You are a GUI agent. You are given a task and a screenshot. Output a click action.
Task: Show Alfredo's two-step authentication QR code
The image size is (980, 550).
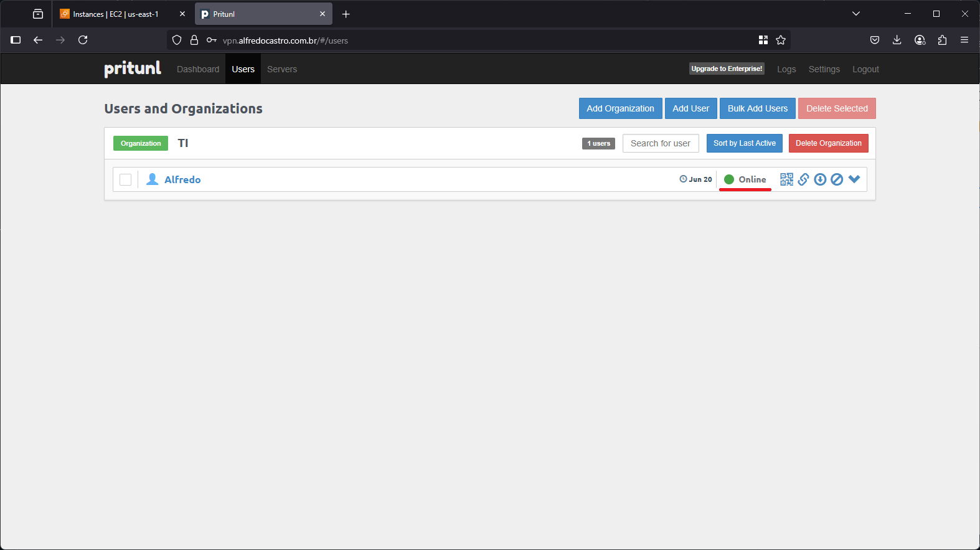[x=786, y=179]
